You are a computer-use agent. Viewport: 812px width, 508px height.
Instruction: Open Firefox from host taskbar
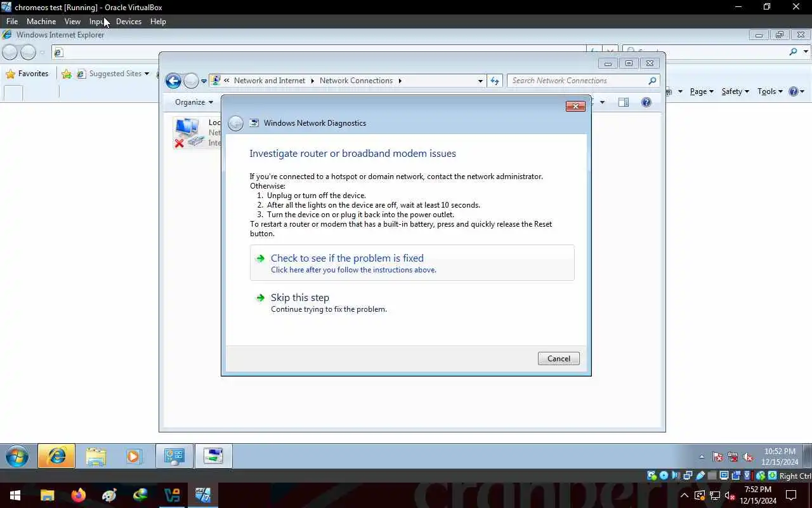click(78, 495)
